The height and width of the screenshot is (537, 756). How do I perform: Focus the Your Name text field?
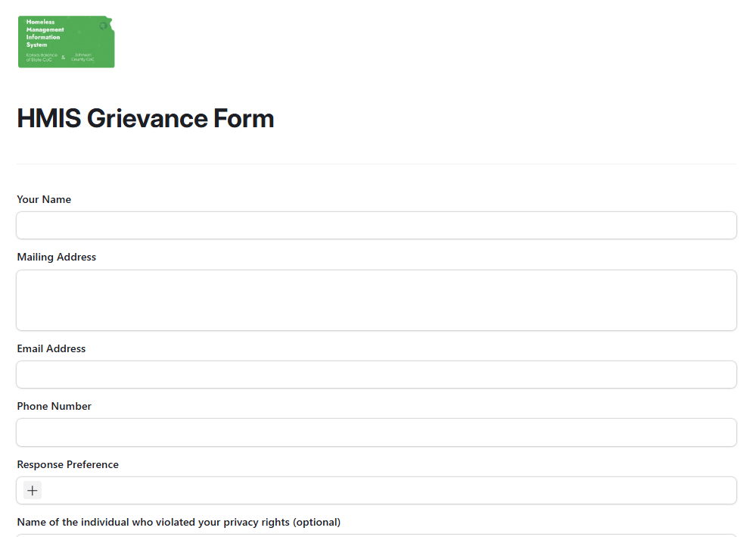376,226
